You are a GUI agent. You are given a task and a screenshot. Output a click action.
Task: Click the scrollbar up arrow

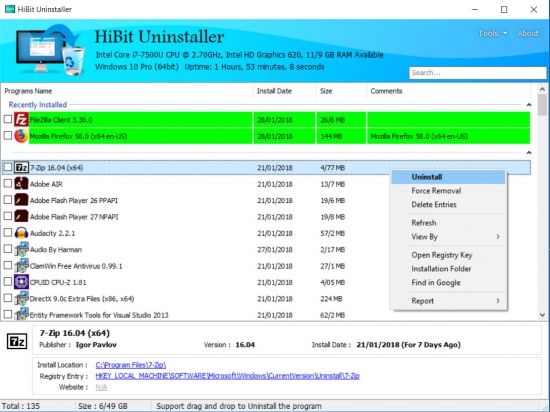point(542,89)
